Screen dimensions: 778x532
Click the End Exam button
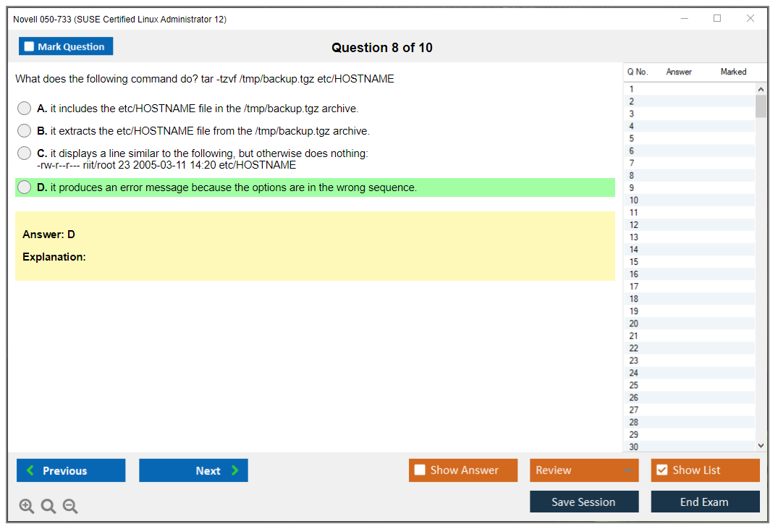[x=705, y=502]
